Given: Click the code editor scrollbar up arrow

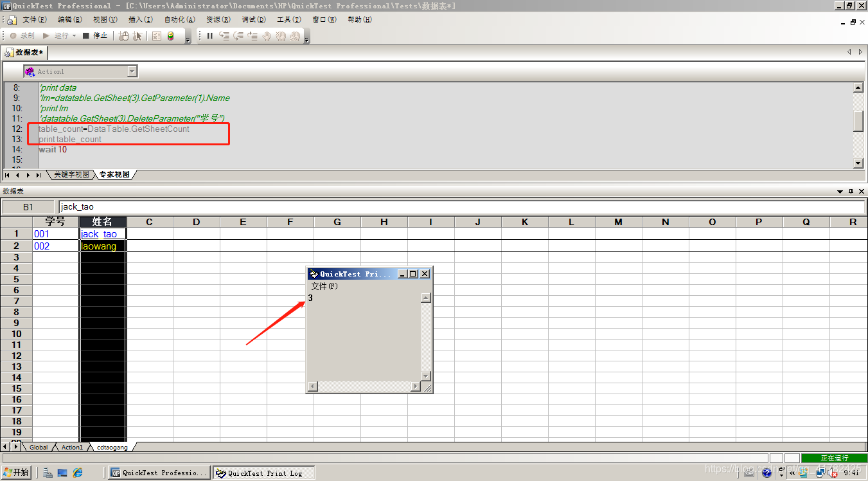Looking at the screenshot, I should click(858, 87).
